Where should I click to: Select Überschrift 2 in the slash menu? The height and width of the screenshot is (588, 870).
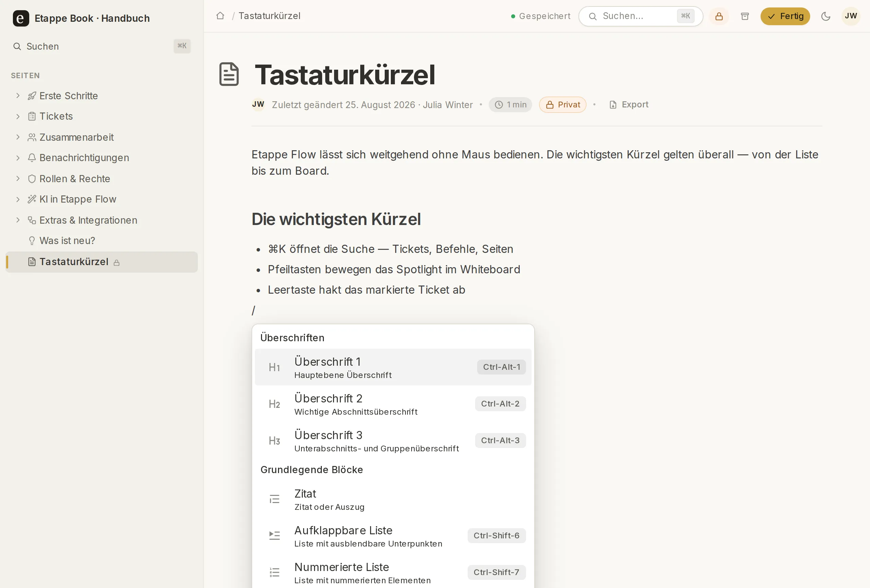[x=393, y=404]
